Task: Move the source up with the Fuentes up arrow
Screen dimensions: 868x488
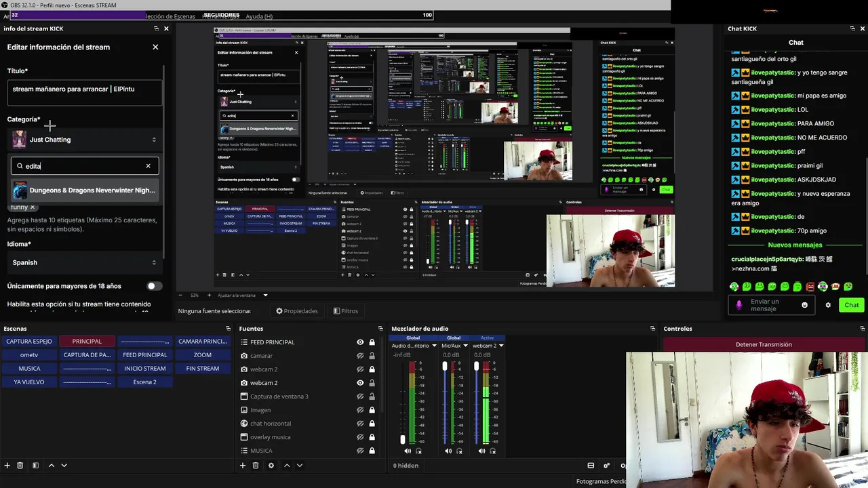Action: coord(287,466)
